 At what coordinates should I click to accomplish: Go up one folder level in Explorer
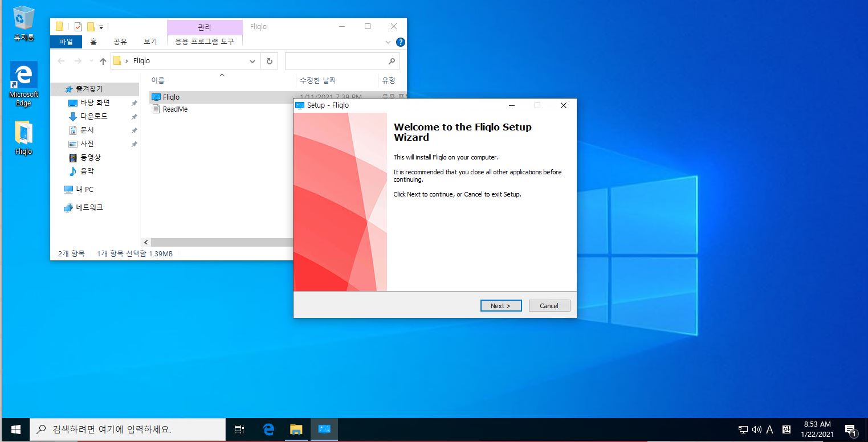[103, 61]
